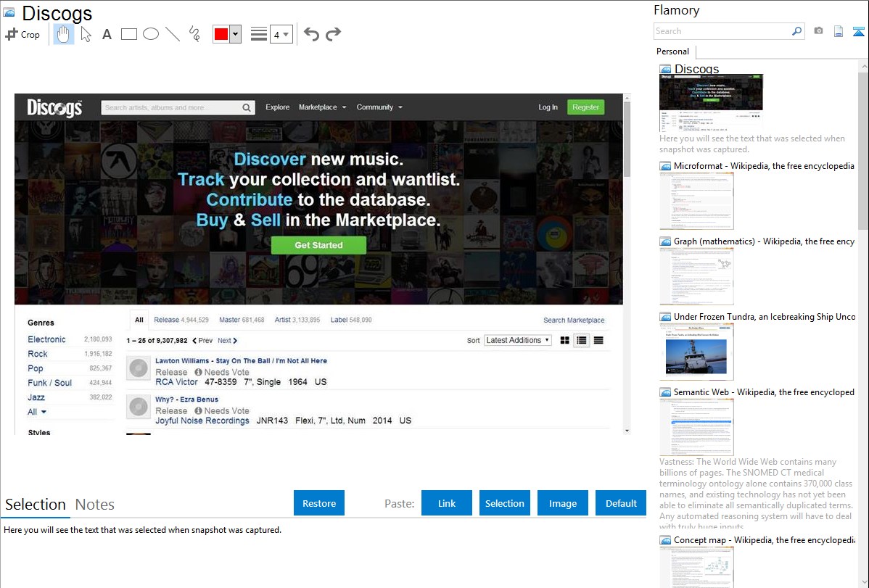Click the document page icon in Flamory

coord(839,31)
